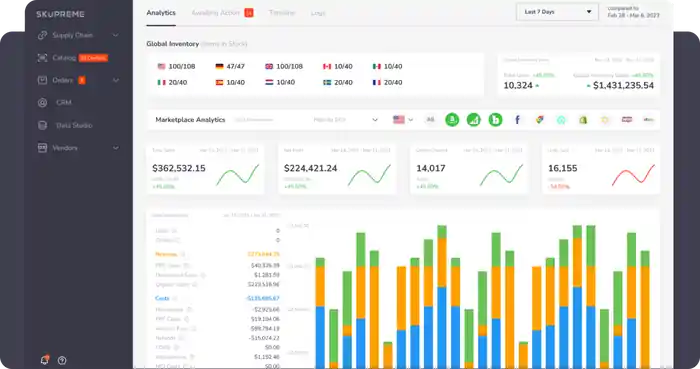Image resolution: width=700 pixels, height=369 pixels.
Task: Expand the Supply Chain sidebar chevron
Action: click(115, 35)
